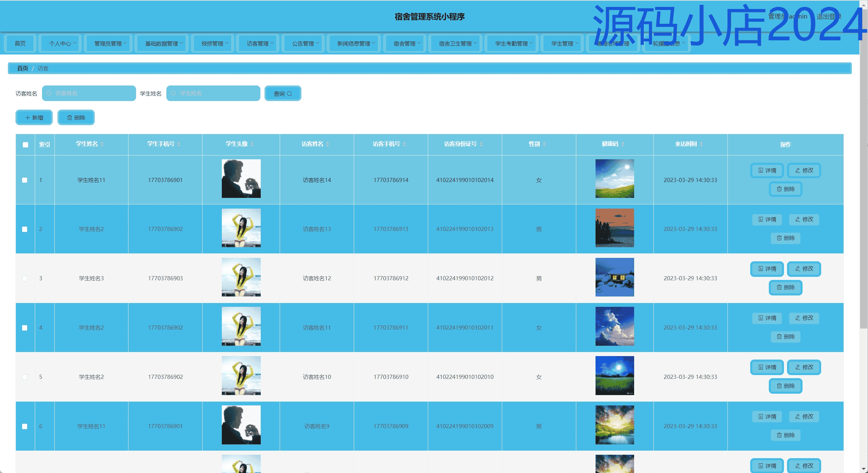Expand 新闻信息管理 dropdown menu

point(354,43)
